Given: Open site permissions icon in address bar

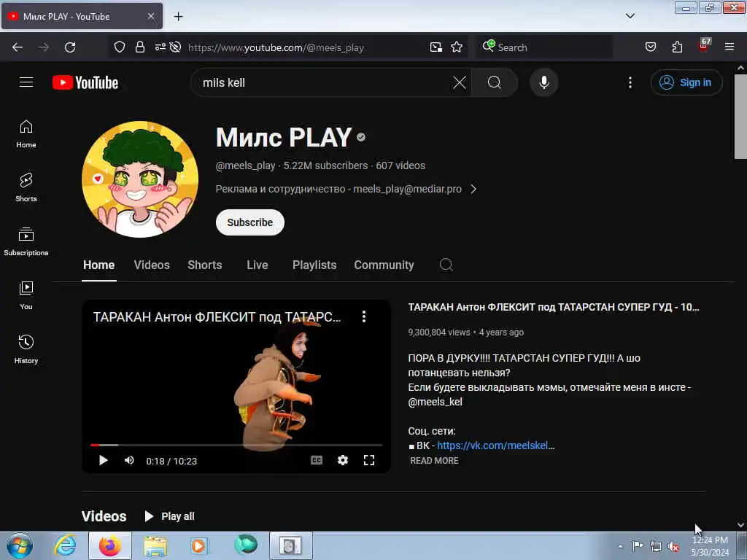Looking at the screenshot, I should (160, 47).
